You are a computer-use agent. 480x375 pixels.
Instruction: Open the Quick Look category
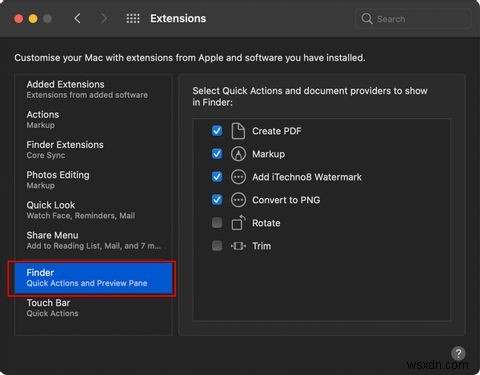(x=93, y=210)
